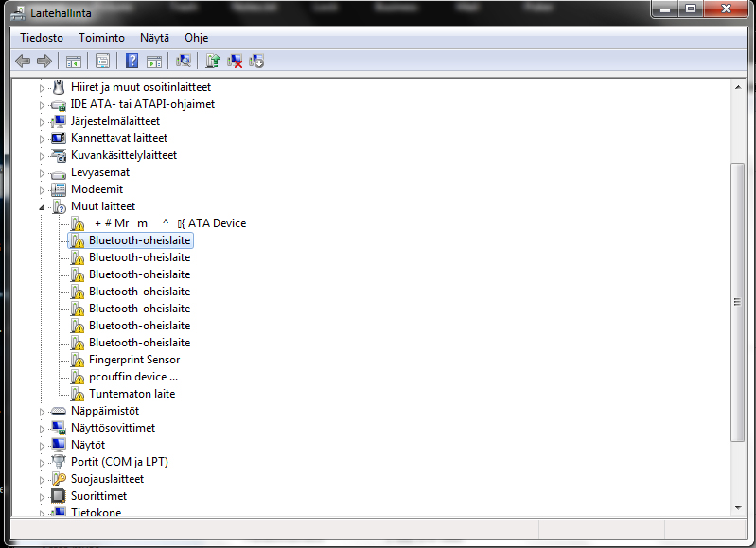Expand the Portit (COM ja LPT) node
This screenshot has height=548, width=756.
coord(42,463)
